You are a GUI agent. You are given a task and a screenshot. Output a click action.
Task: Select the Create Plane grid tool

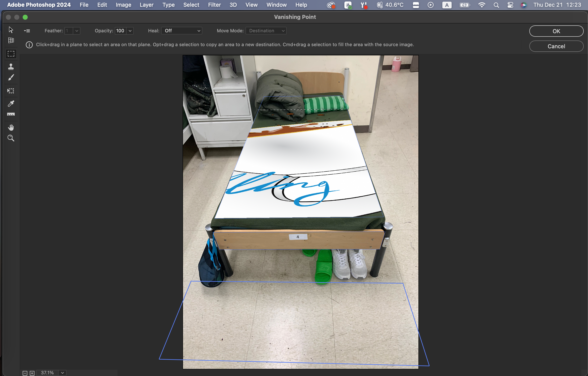pos(11,40)
